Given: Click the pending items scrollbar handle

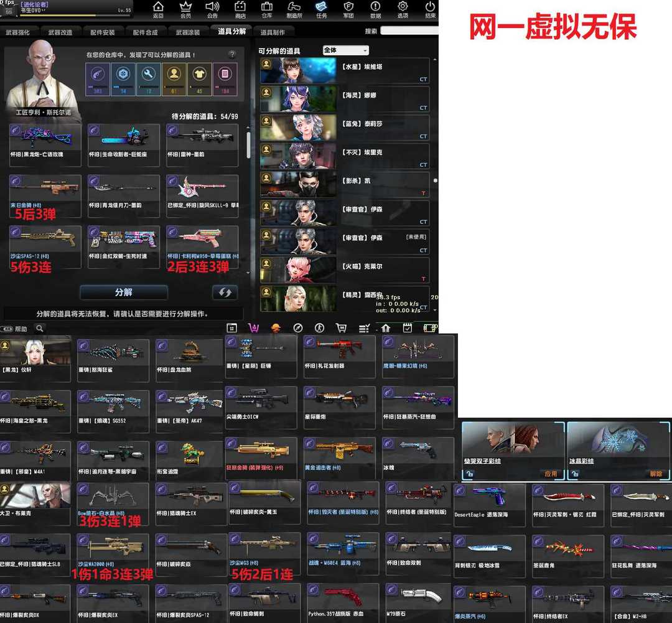Looking at the screenshot, I should pyautogui.click(x=248, y=145).
